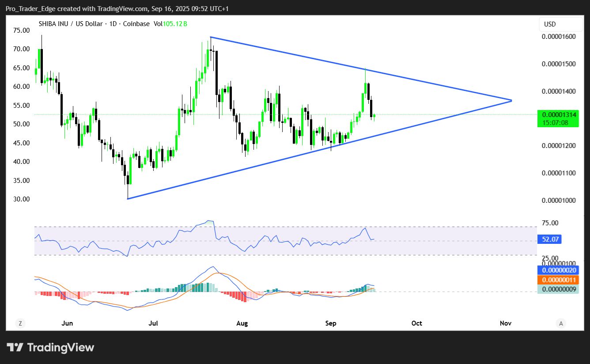Click the 0.00001000 price axis label
Viewport: 590px width, 364px height.
(x=559, y=201)
